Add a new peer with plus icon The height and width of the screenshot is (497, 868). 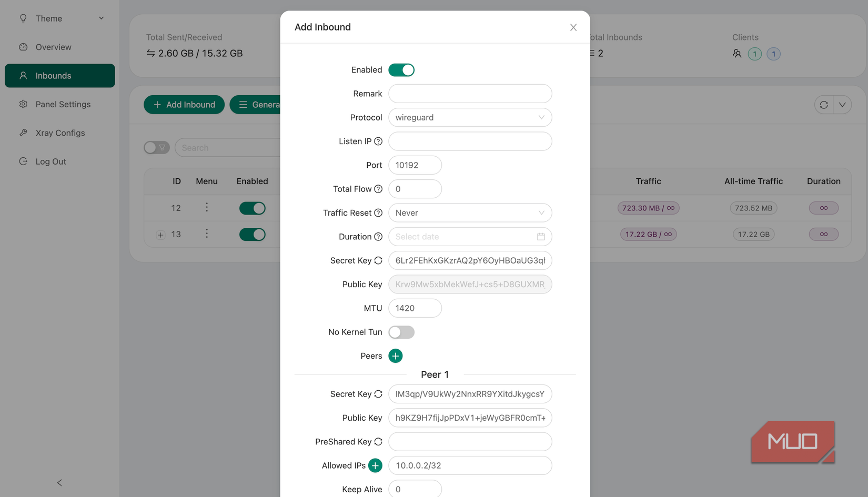coord(396,356)
